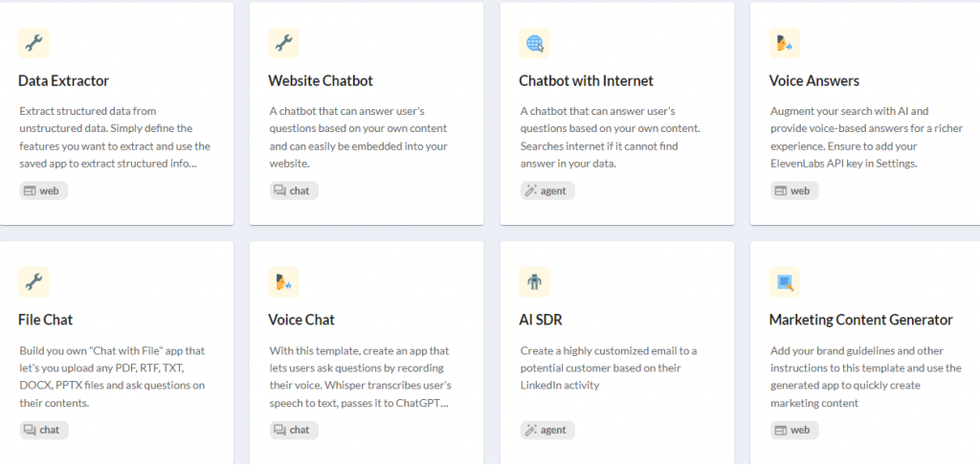Open the Website Chatbot template title
Screen dimensions: 980x467
click(x=321, y=80)
